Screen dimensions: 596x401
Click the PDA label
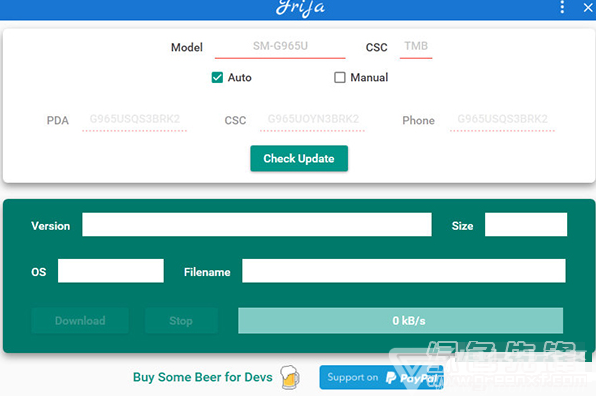(58, 120)
